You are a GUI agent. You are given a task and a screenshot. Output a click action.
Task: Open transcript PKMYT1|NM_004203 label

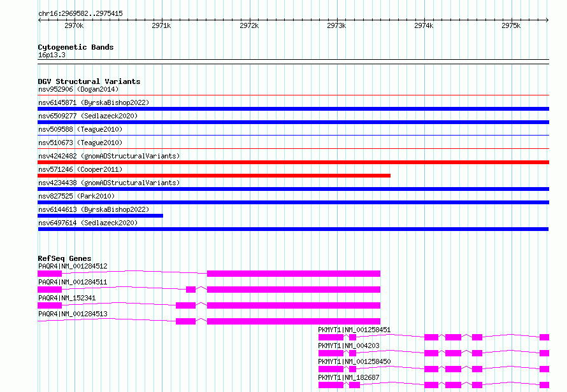348,346
